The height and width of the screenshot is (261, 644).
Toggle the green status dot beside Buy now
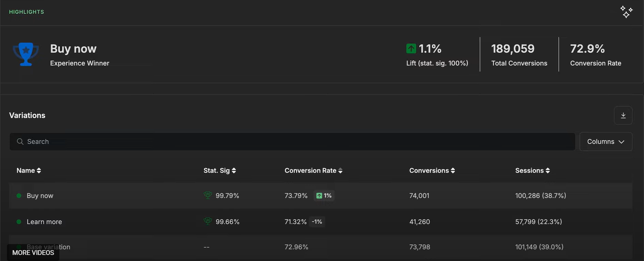pyautogui.click(x=18, y=196)
